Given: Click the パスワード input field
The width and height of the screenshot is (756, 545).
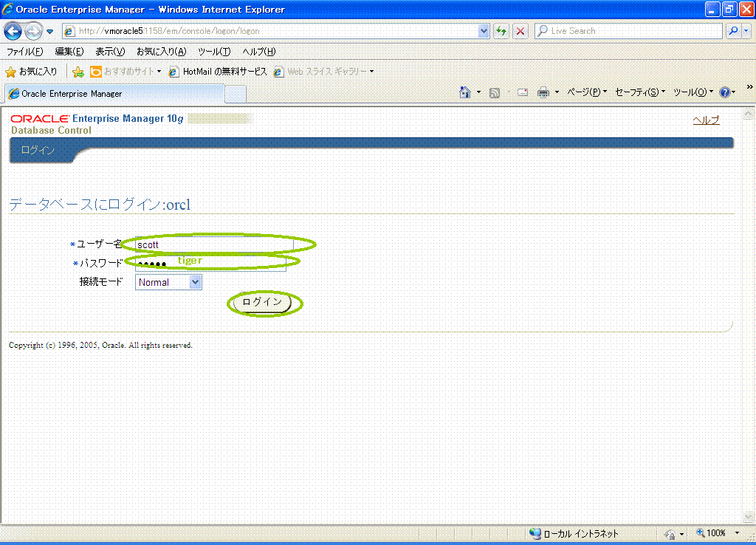Looking at the screenshot, I should tap(210, 263).
